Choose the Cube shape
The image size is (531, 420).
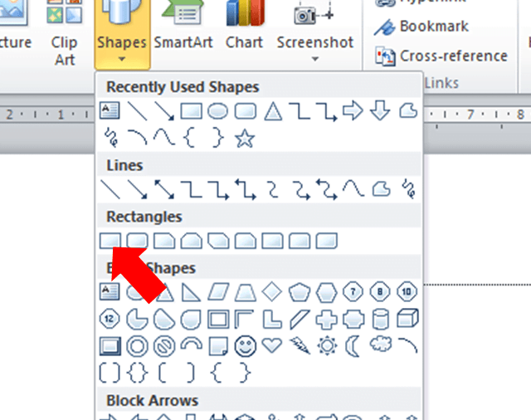[x=407, y=318]
